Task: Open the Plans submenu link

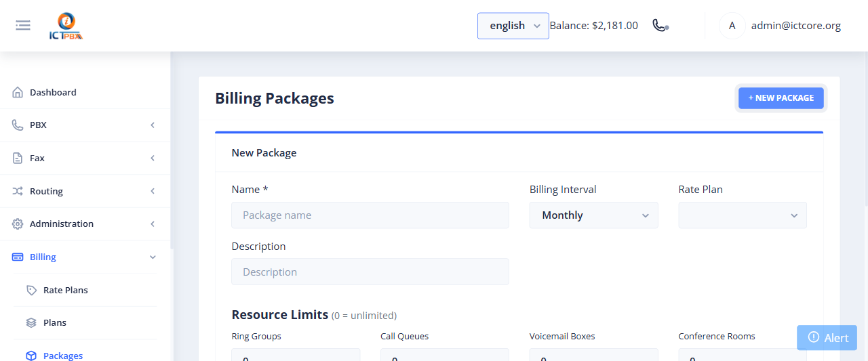Action: click(85, 322)
